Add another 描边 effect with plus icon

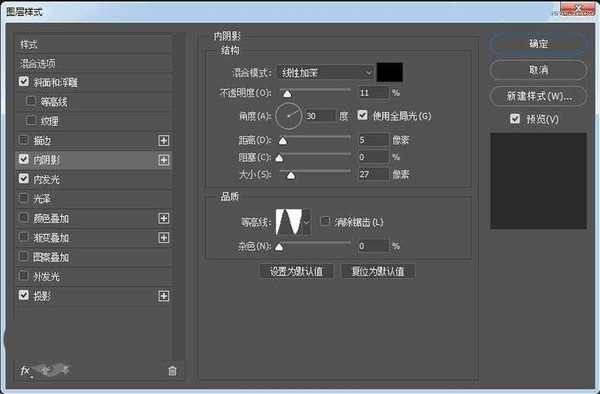pos(164,140)
